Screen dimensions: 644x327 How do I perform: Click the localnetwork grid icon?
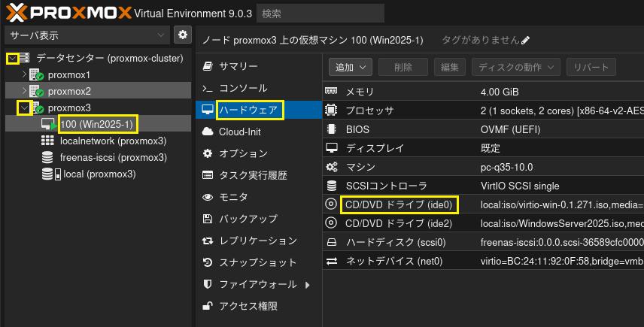pos(47,141)
